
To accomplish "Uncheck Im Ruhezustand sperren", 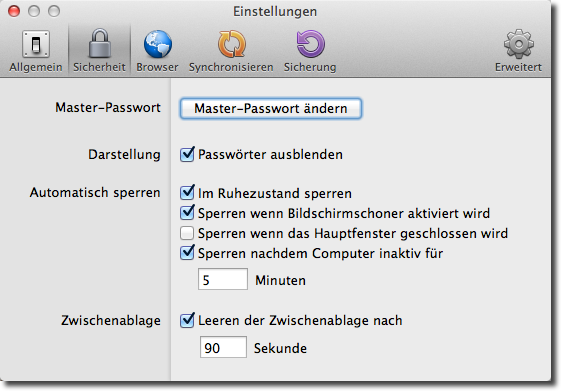I will point(187,193).
